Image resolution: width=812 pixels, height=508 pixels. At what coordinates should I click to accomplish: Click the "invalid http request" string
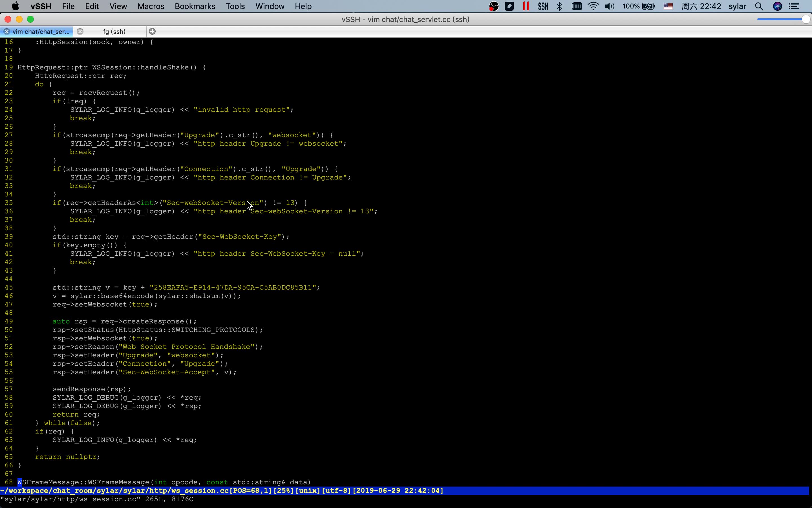tap(242, 110)
